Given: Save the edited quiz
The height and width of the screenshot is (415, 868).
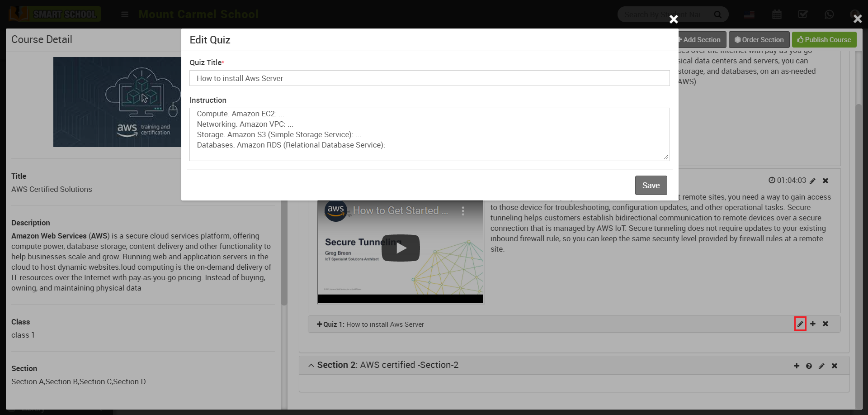Looking at the screenshot, I should pyautogui.click(x=651, y=186).
